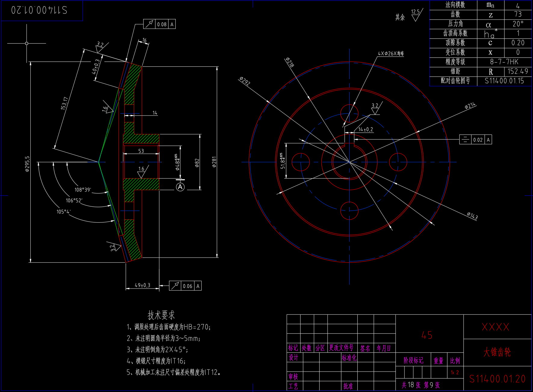Select the material cell labeled 45
This screenshot has width=533, height=392.
click(427, 335)
